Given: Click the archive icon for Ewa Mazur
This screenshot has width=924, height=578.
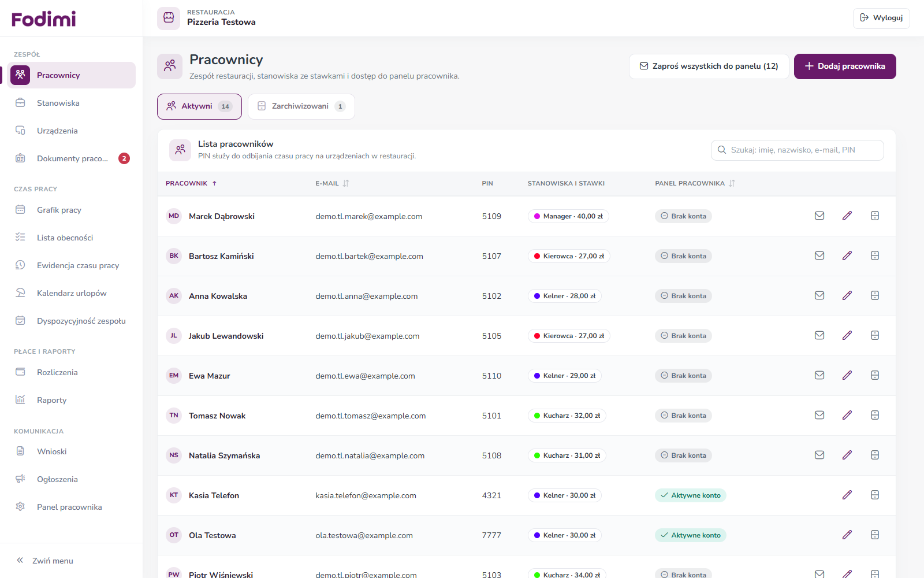Looking at the screenshot, I should (x=875, y=375).
